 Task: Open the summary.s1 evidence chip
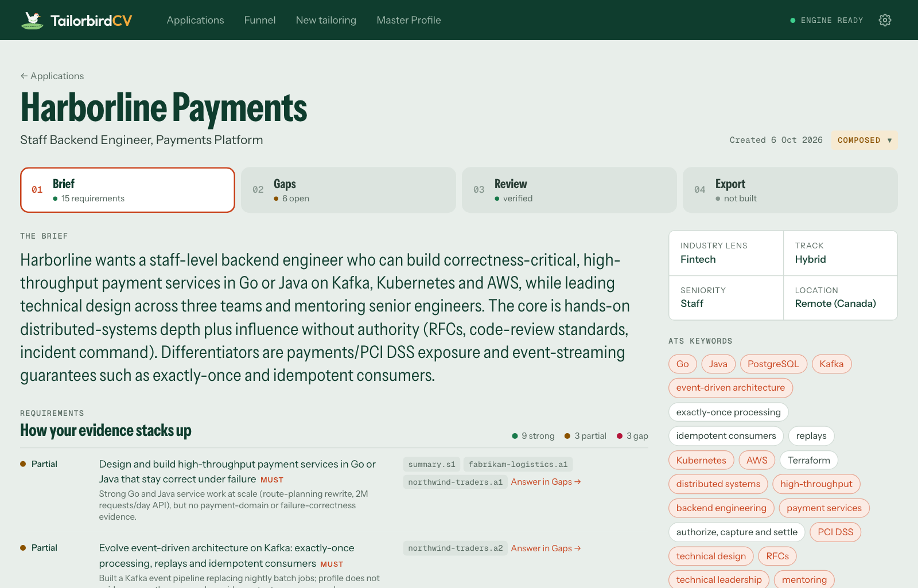[431, 465]
